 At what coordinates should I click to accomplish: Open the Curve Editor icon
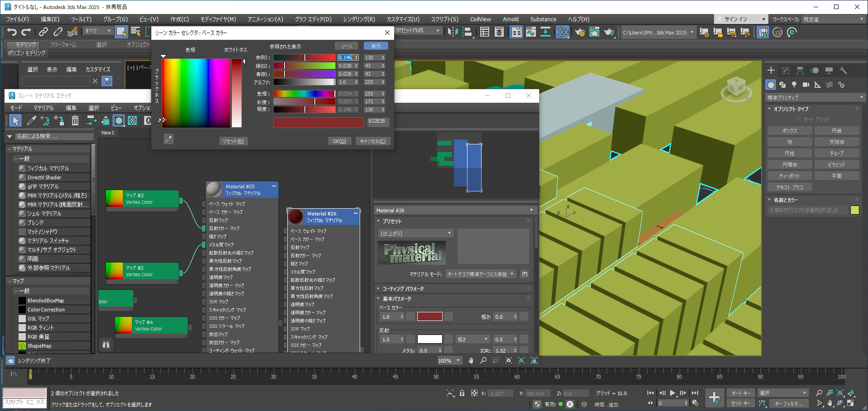(531, 32)
